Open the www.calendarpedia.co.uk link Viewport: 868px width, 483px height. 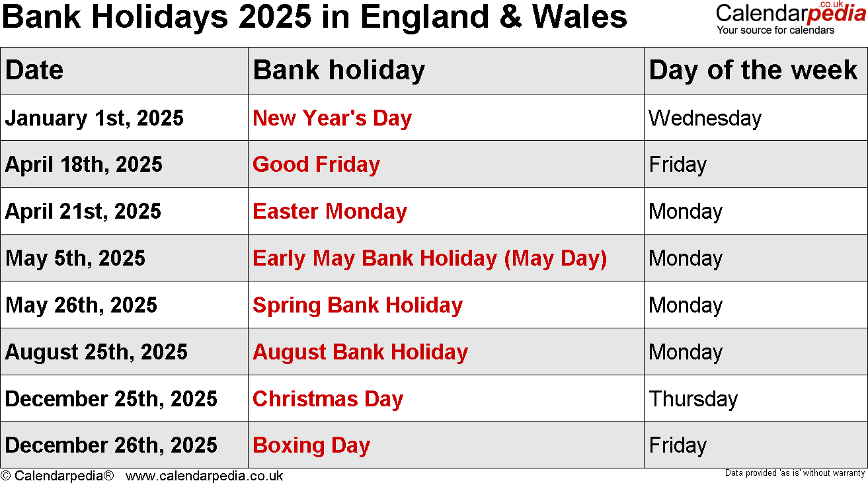pyautogui.click(x=204, y=476)
